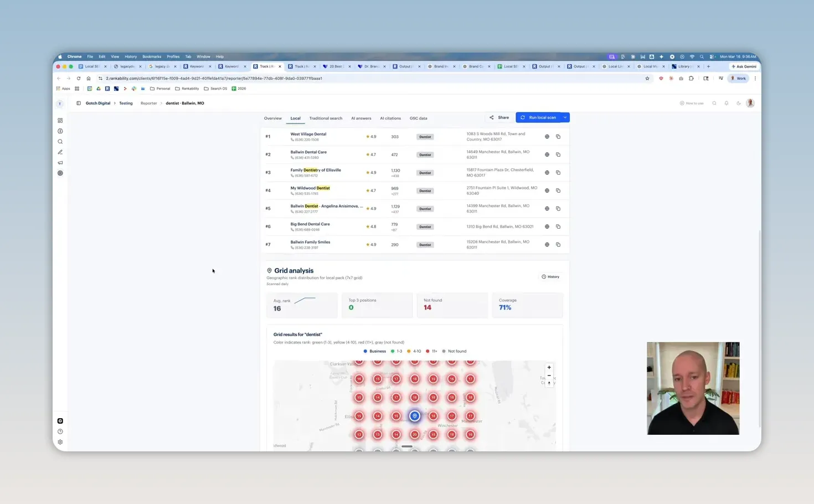Toggle dark mode moon icon
The width and height of the screenshot is (814, 504).
tap(739, 103)
